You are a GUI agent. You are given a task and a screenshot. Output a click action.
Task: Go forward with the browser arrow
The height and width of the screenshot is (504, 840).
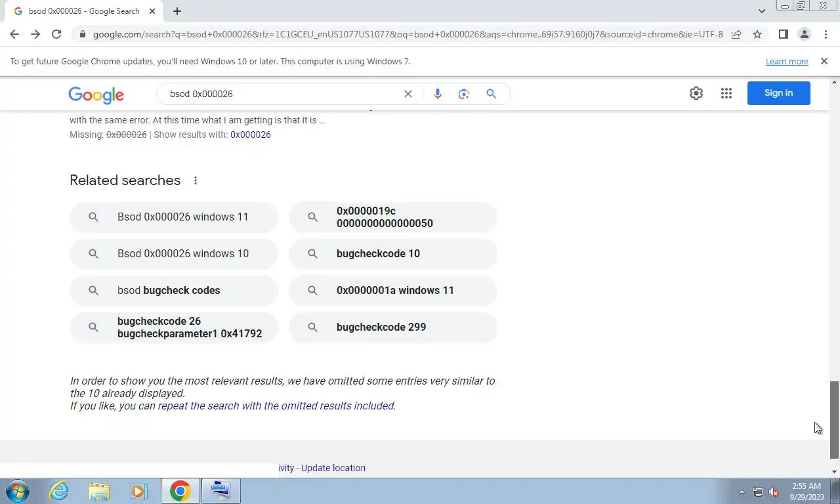pyautogui.click(x=35, y=34)
